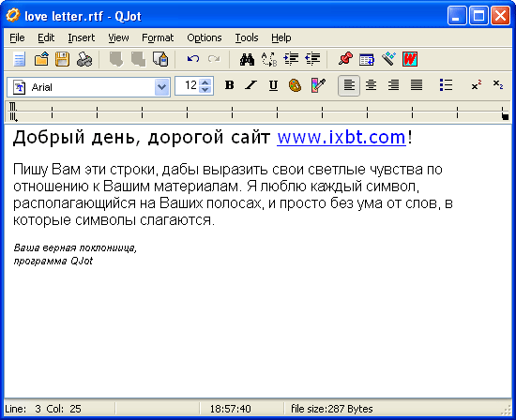516x420 pixels.
Task: Select right text alignment
Action: (394, 85)
